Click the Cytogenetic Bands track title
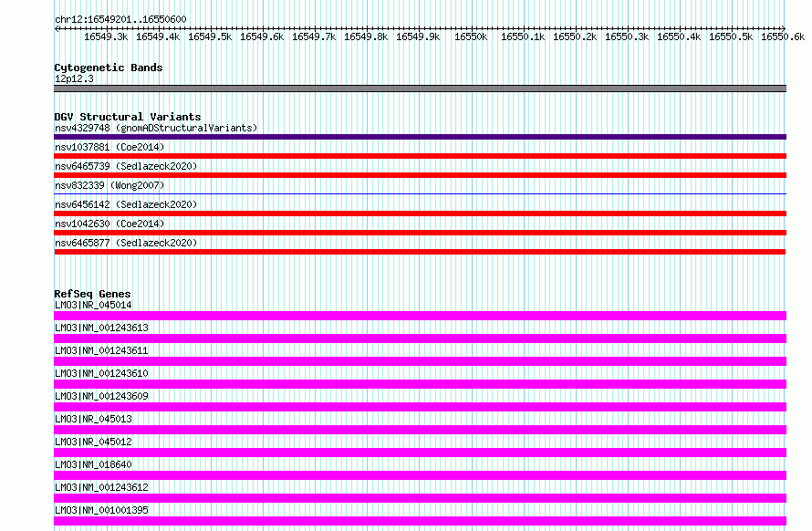Screen dimensions: 812x531 coord(109,68)
